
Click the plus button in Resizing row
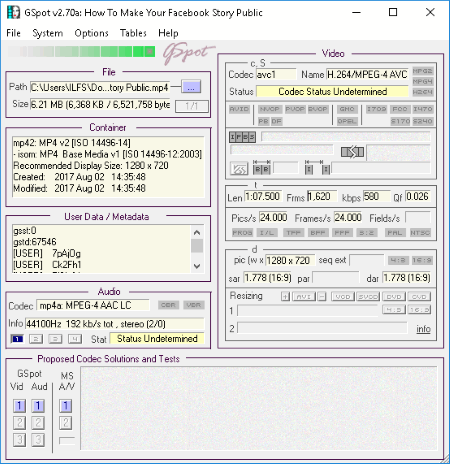click(x=285, y=296)
